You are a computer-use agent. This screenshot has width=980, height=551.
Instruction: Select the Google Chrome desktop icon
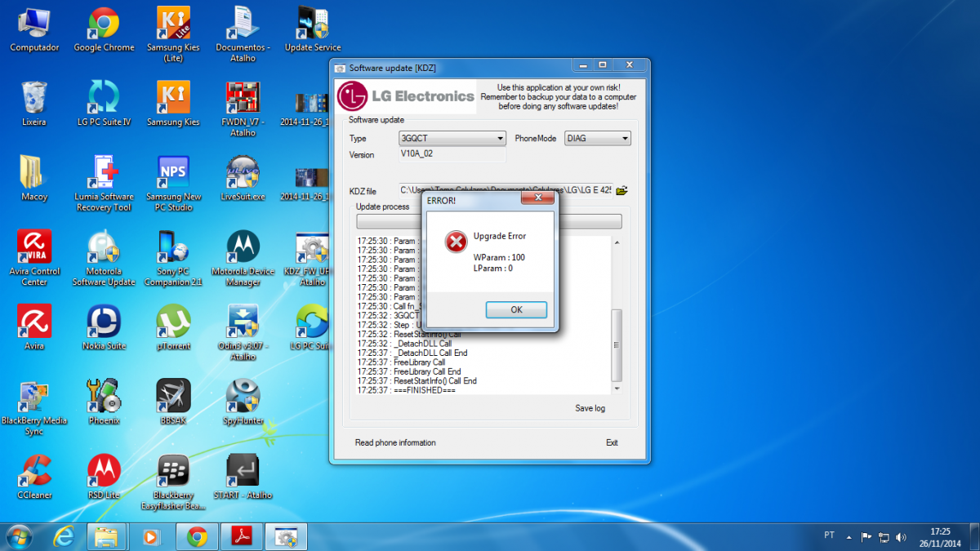[104, 30]
